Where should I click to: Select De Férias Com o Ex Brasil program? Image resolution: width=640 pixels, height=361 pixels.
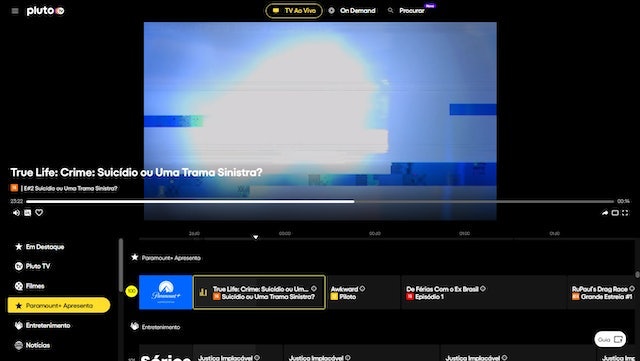click(484, 292)
